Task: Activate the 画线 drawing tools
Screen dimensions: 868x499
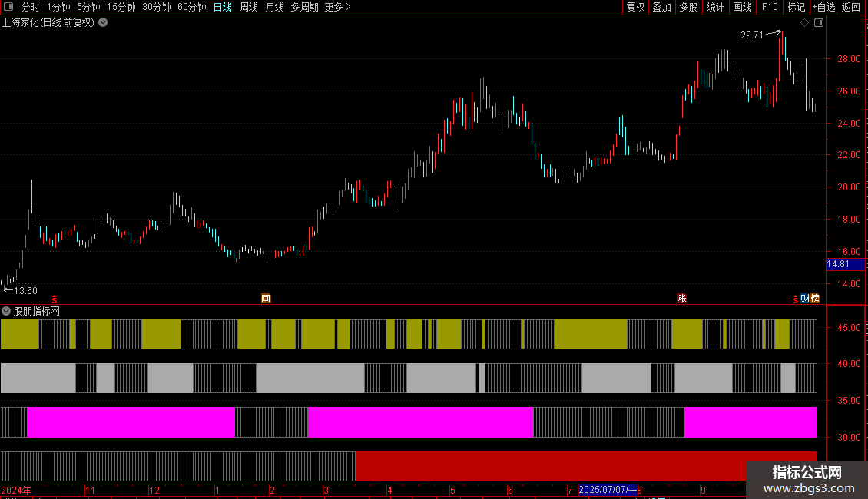Action: (742, 7)
